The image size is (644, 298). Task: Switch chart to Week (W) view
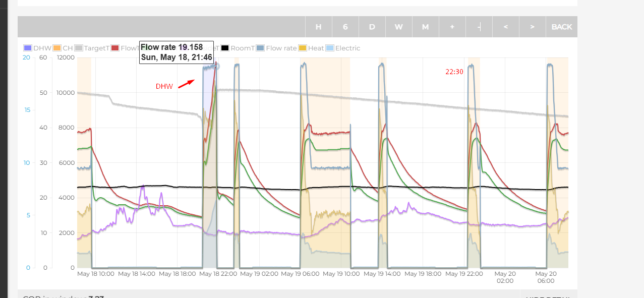tap(398, 27)
